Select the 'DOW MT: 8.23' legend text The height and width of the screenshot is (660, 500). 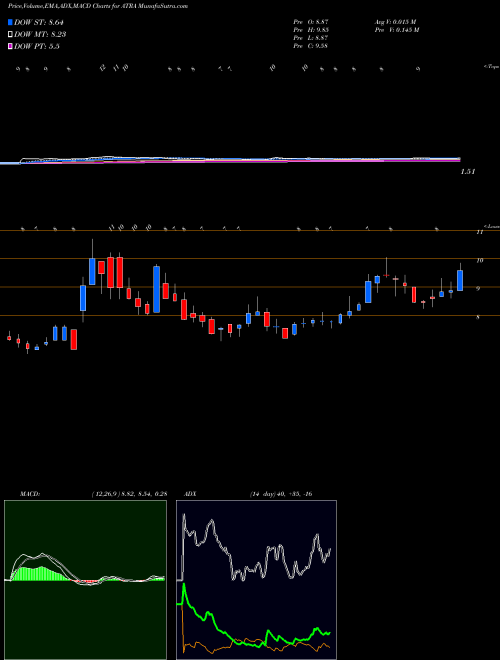[40, 34]
